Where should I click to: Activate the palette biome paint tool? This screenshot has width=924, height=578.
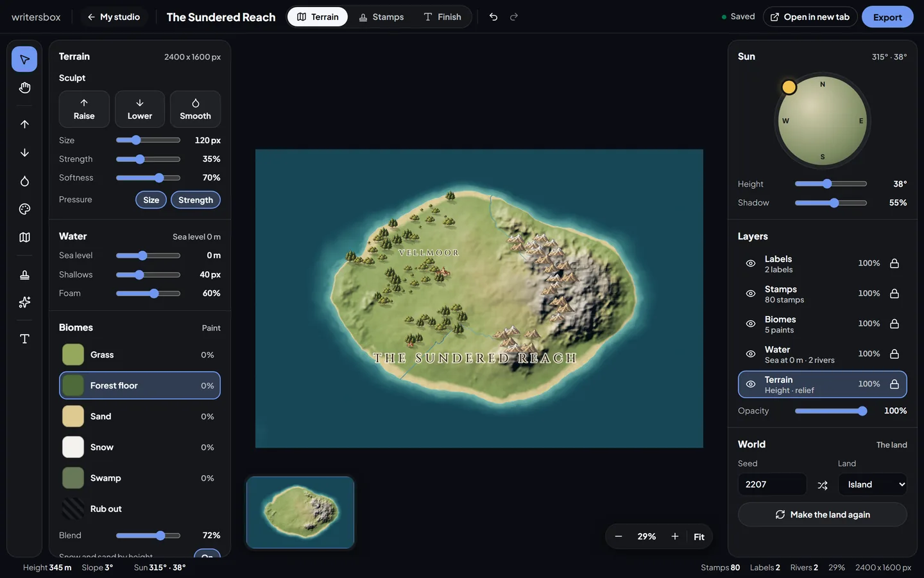click(x=24, y=209)
